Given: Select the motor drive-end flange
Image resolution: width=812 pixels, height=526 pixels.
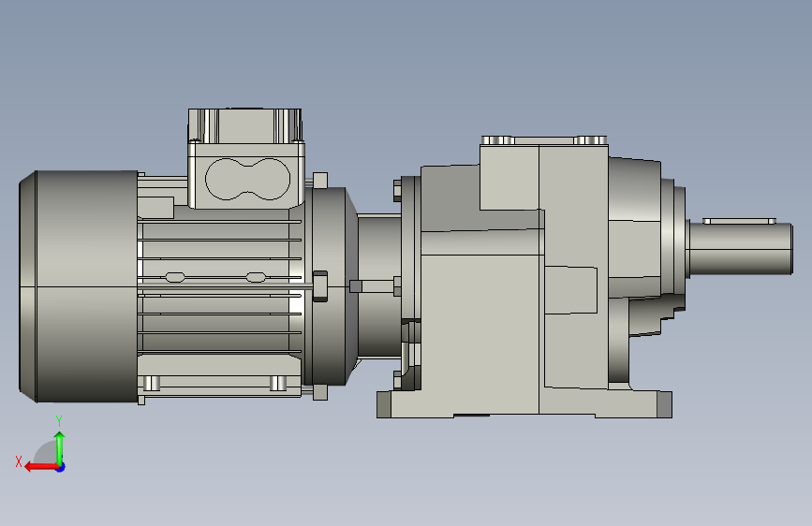Looking at the screenshot, I should (x=331, y=286).
